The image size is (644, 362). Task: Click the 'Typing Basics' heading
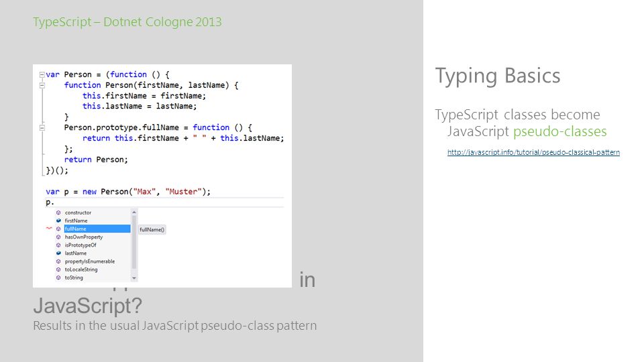(x=498, y=76)
